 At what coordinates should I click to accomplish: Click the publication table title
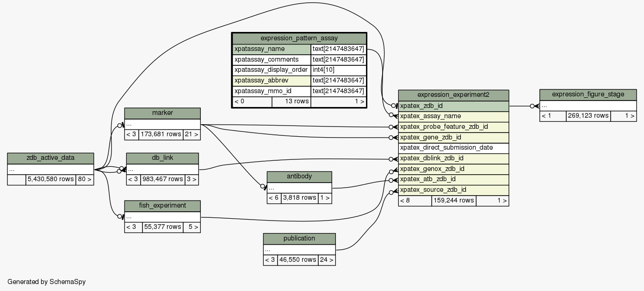pos(299,239)
